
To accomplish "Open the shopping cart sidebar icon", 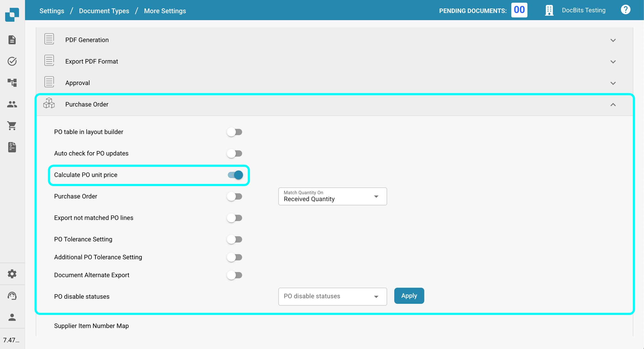I will tap(12, 126).
